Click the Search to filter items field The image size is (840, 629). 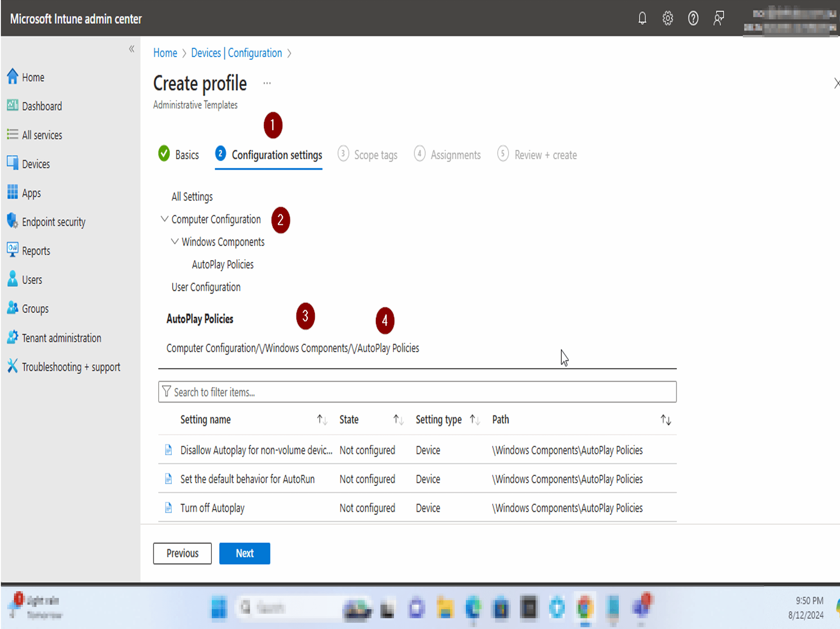[417, 391]
